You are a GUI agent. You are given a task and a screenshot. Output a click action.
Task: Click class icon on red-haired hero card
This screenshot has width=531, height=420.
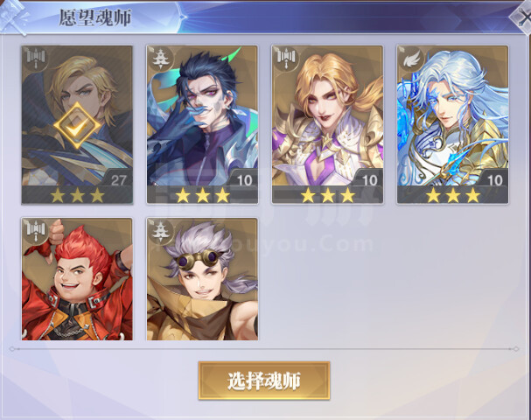(x=36, y=231)
